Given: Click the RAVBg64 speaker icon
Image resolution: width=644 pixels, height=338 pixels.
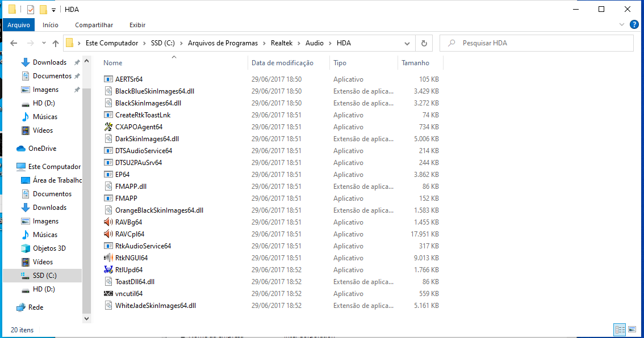Looking at the screenshot, I should [x=108, y=222].
